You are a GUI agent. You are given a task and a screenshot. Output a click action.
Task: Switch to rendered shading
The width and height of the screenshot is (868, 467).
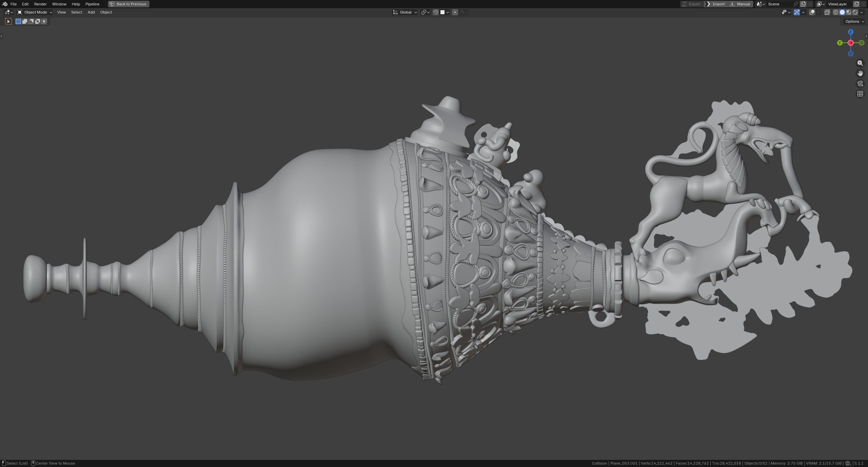coord(855,12)
